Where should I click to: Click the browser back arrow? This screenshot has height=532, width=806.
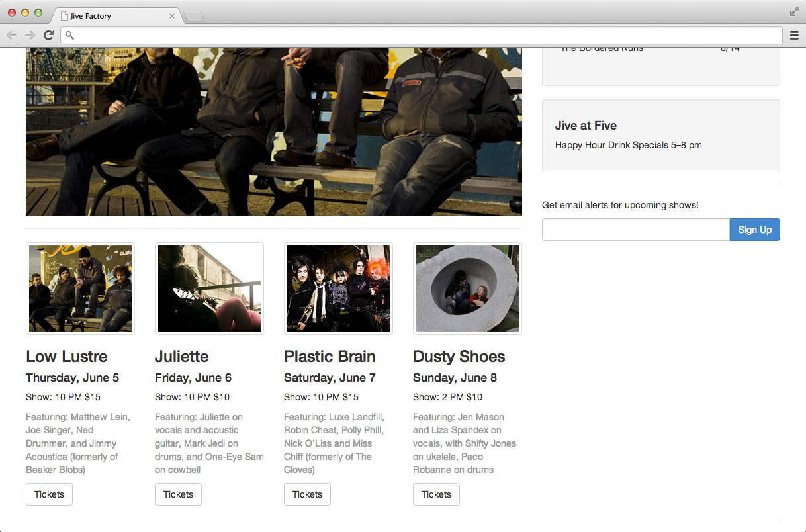coord(11,35)
